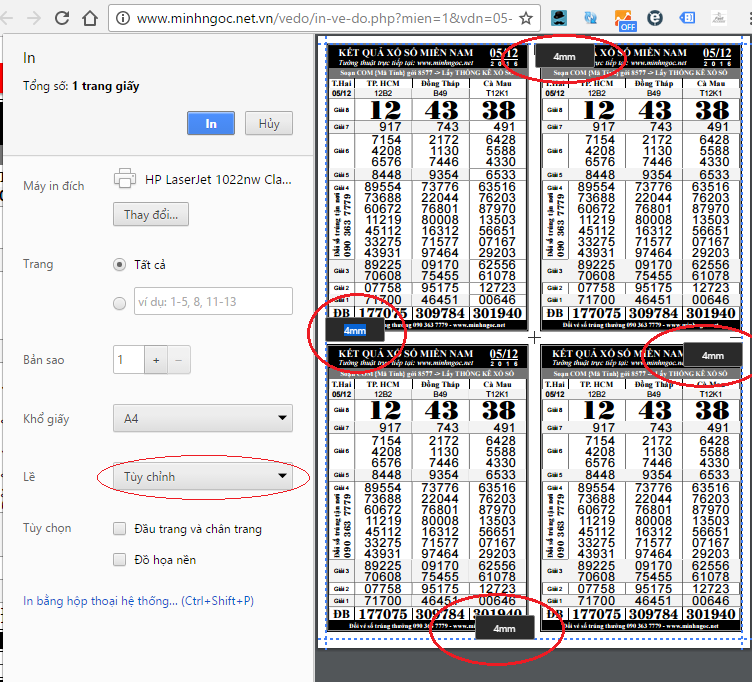Increase copies with the plus button
The width and height of the screenshot is (752, 682).
tap(156, 360)
